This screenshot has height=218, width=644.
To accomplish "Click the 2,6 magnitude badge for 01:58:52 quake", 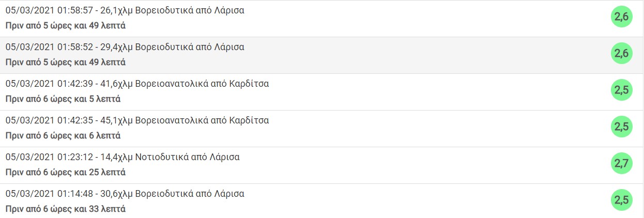I will [621, 54].
